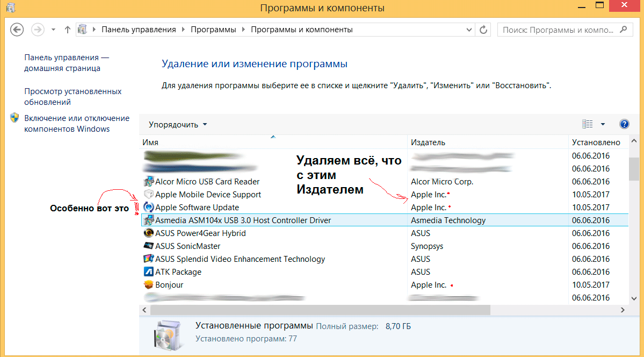Select Apple Software Update row name
This screenshot has width=644, height=357.
pyautogui.click(x=197, y=208)
